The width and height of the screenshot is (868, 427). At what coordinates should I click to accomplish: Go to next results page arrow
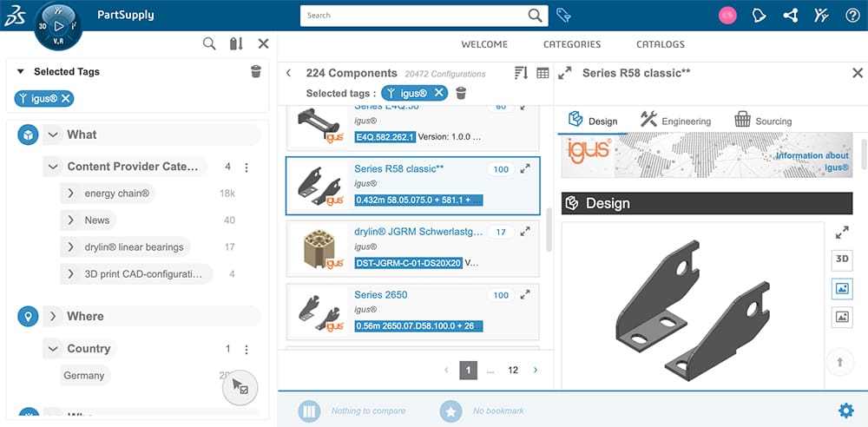pyautogui.click(x=536, y=370)
